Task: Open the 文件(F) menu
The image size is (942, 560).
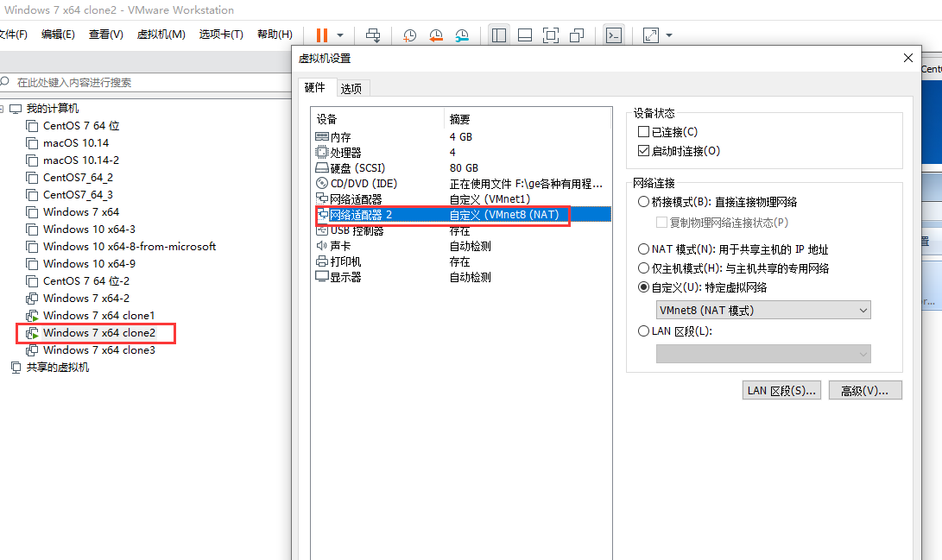Action: pos(13,35)
